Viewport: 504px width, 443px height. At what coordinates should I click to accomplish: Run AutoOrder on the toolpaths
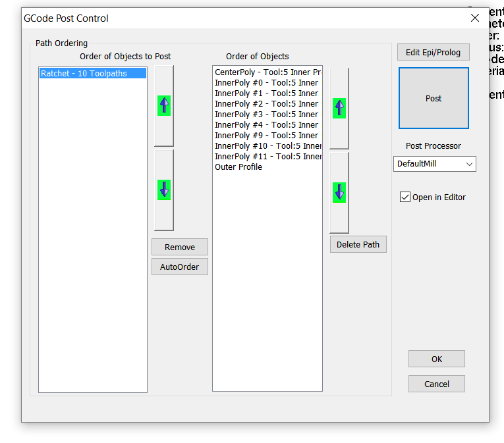[x=179, y=267]
